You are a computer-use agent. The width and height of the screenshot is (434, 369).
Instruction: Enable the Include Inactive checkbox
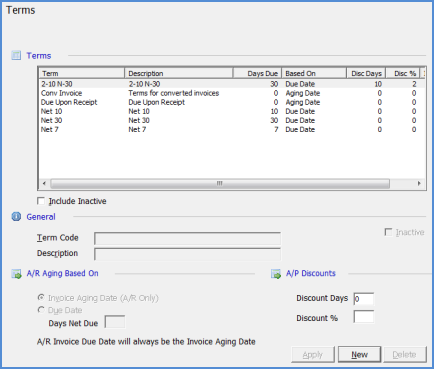click(41, 201)
